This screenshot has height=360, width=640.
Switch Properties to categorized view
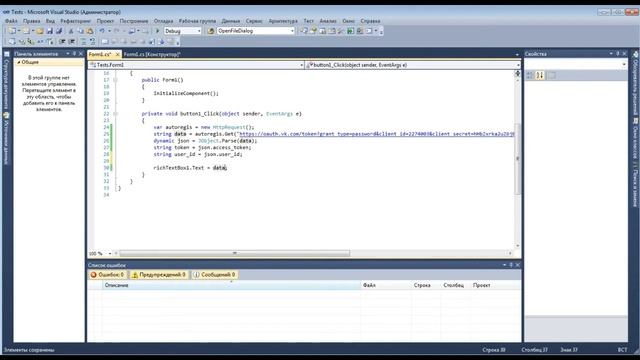(530, 75)
